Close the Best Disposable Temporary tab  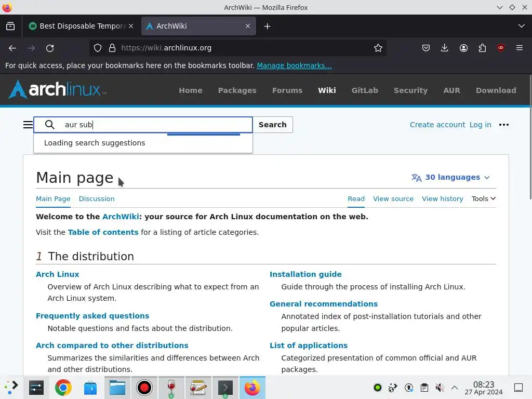pos(131,26)
